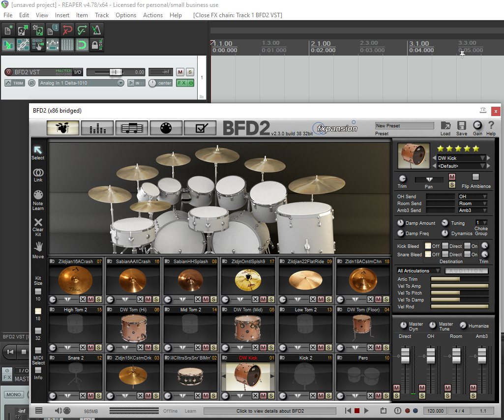The width and height of the screenshot is (504, 420).
Task: Click the REAPER redo icon
Action: (82, 30)
